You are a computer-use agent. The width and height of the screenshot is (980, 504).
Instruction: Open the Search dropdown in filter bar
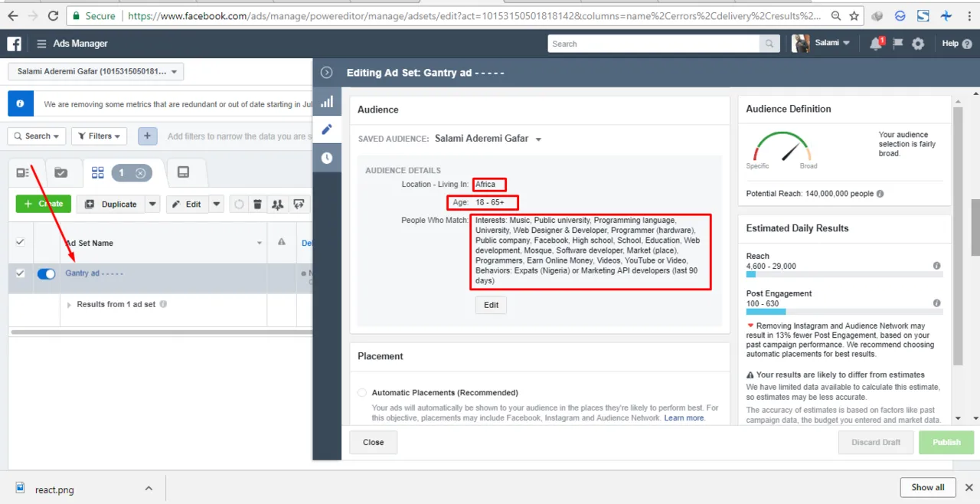click(x=37, y=136)
